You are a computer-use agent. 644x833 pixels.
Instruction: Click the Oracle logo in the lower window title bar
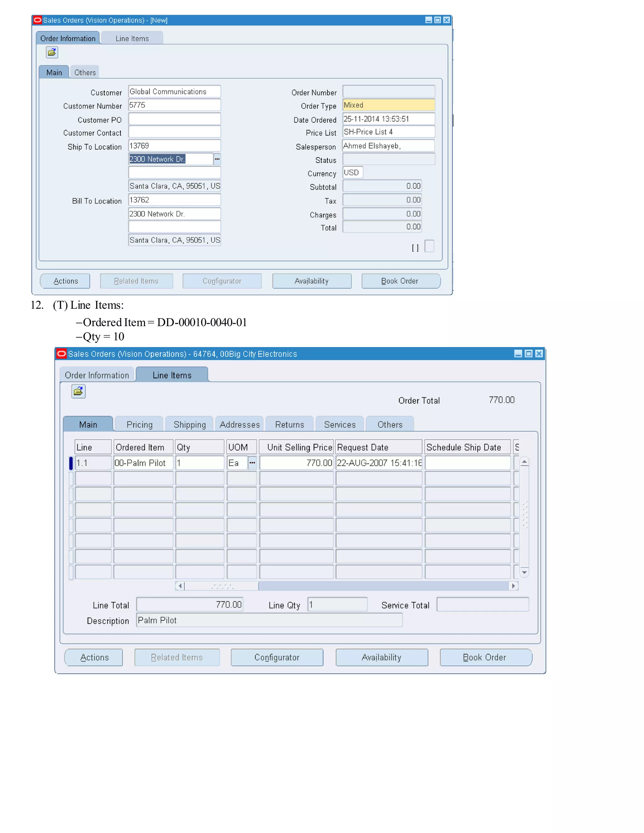click(61, 354)
